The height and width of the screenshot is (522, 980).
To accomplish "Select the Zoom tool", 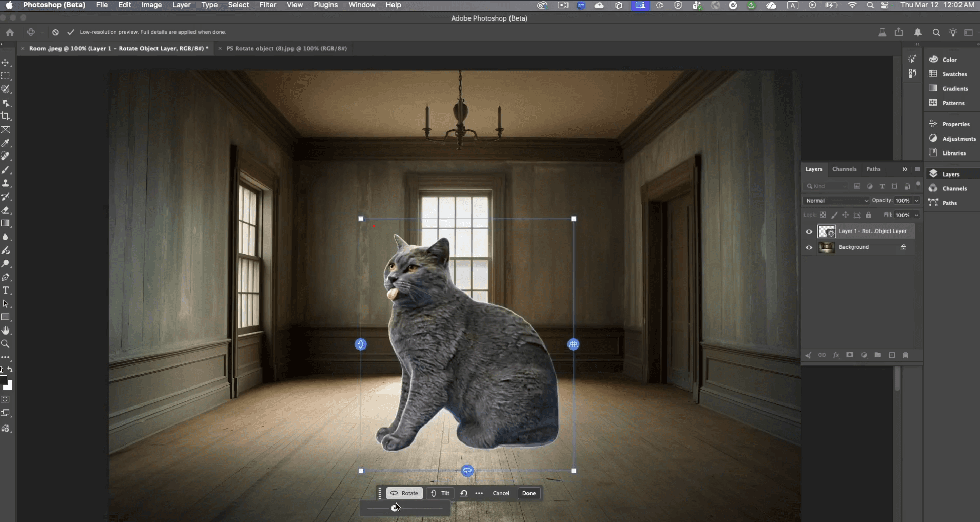I will (6, 344).
